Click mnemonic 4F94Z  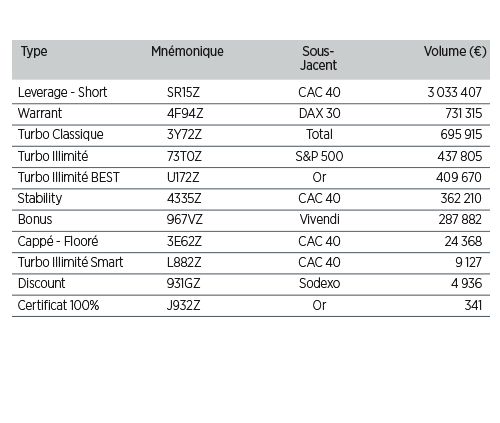[185, 114]
